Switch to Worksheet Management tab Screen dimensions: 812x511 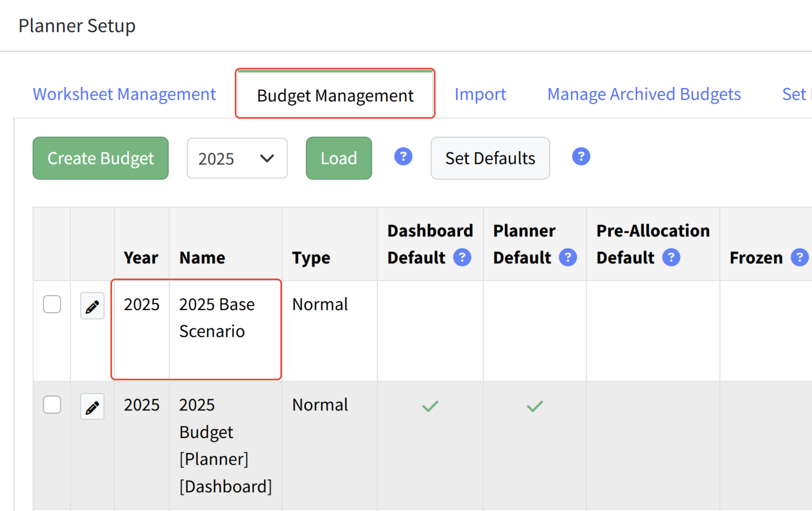[124, 94]
